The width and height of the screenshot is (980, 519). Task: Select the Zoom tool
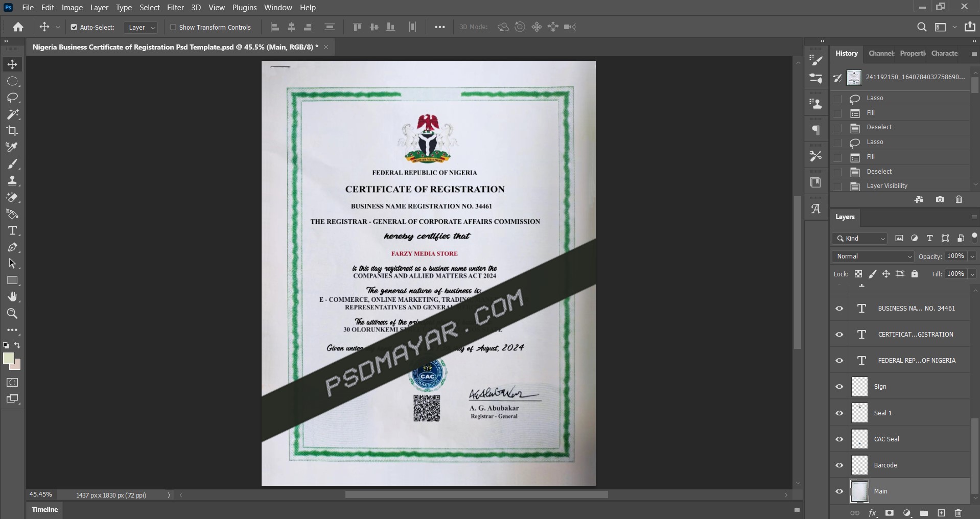(12, 313)
